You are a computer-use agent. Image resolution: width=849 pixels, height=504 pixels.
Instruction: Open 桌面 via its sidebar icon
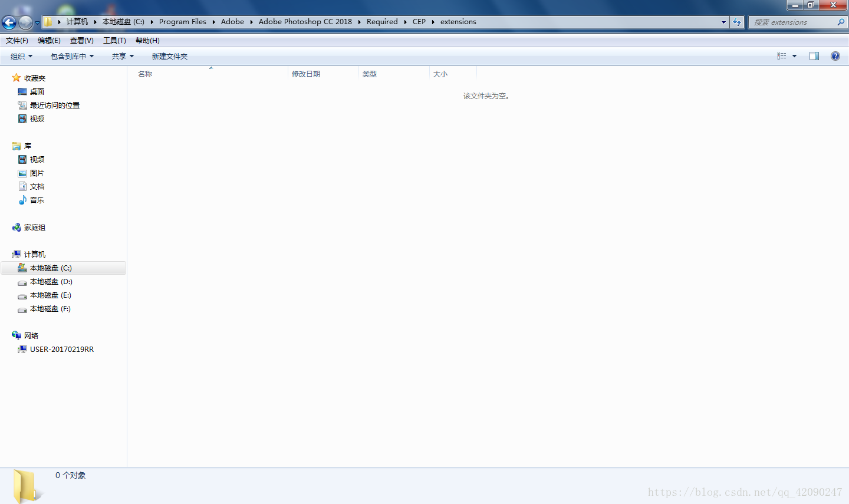coord(22,91)
